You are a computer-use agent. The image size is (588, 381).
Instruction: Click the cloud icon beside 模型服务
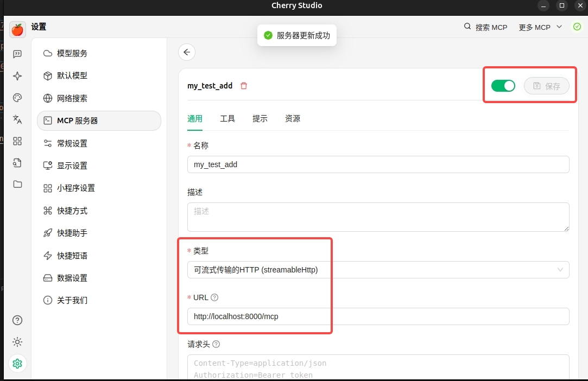point(48,53)
